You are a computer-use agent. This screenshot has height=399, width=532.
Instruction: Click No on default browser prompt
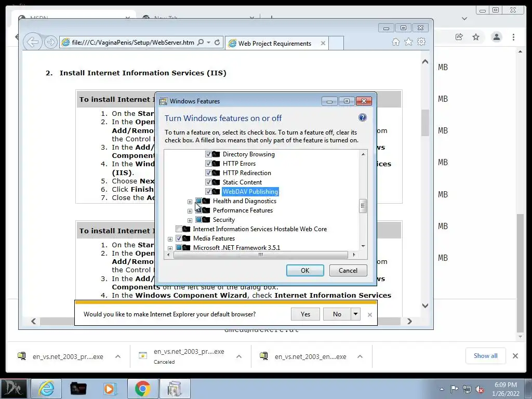pos(337,314)
